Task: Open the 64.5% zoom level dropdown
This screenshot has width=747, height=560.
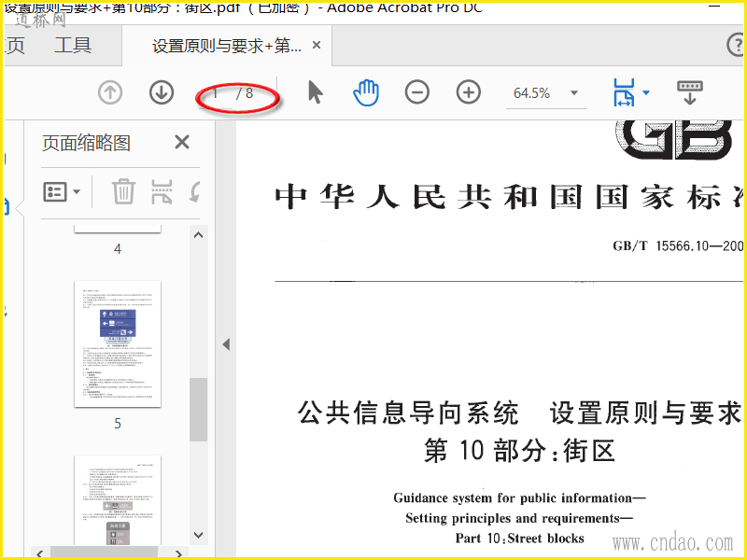Action: click(x=574, y=92)
